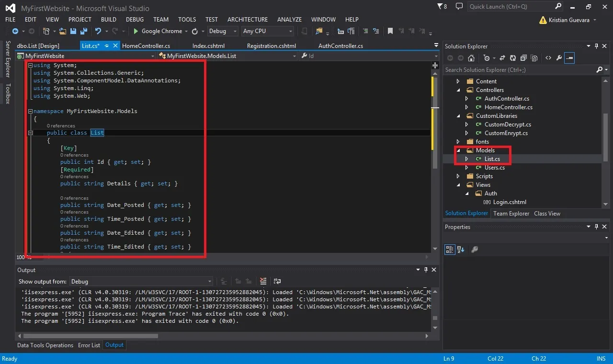
Task: Click Show All Files icon in Solution Explorer
Action: click(x=534, y=58)
